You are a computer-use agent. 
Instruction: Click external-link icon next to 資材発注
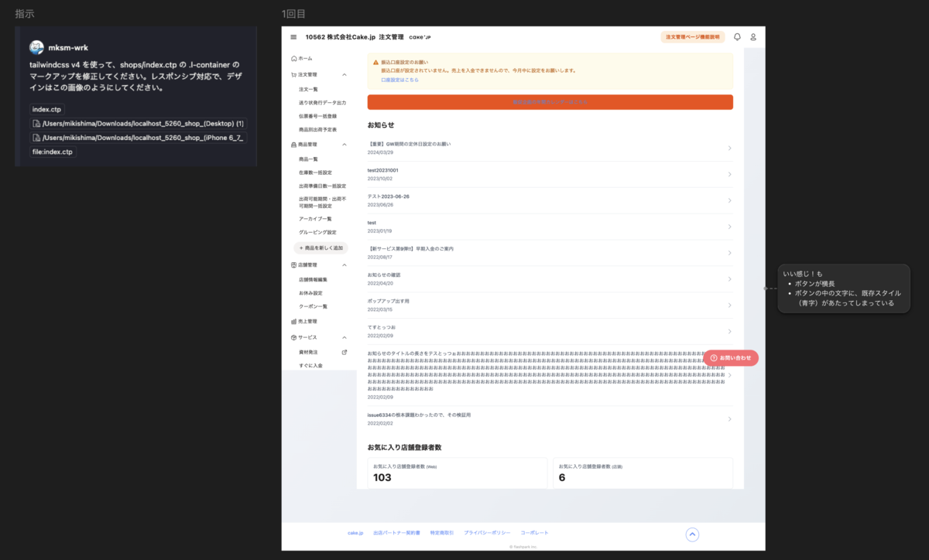tap(345, 352)
